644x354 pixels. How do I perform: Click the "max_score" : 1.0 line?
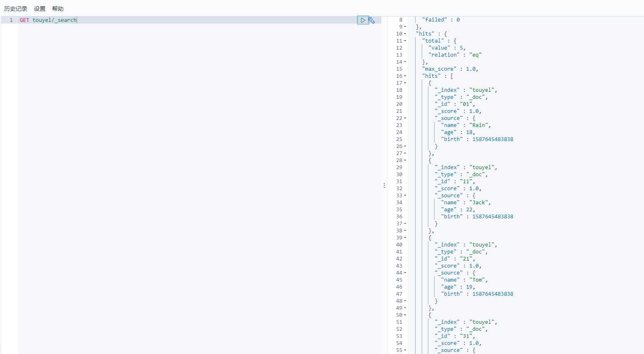(x=450, y=69)
